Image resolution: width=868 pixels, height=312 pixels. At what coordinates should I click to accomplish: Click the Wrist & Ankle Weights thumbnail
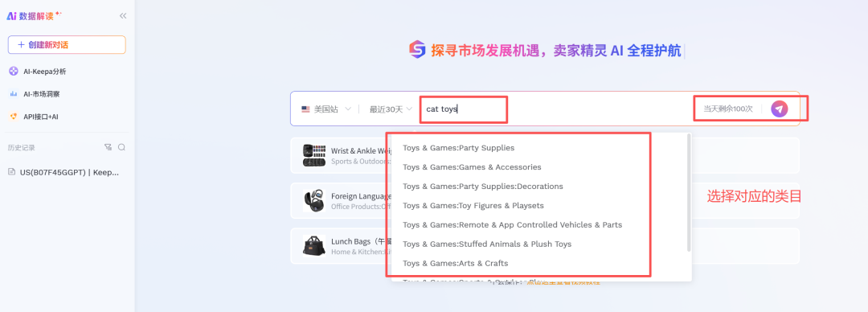(314, 155)
